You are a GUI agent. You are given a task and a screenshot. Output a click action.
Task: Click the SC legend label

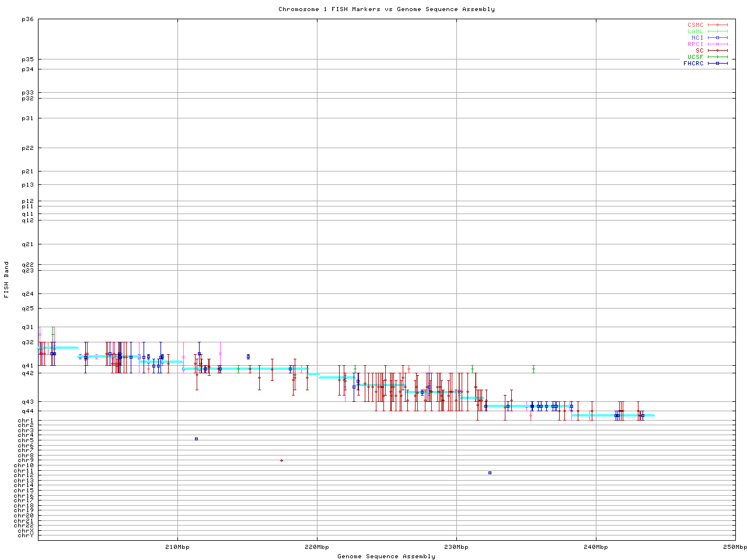700,51
